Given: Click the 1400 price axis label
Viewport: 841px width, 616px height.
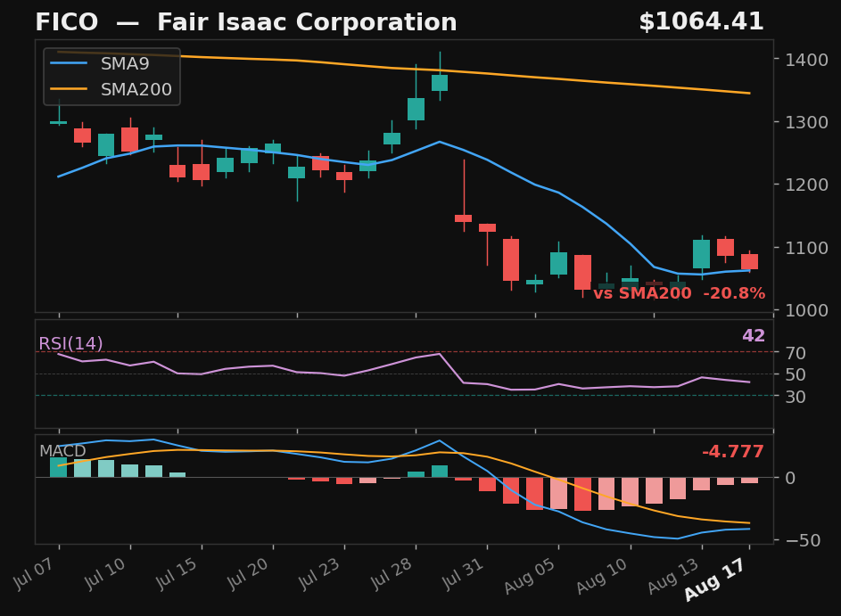Looking at the screenshot, I should tap(806, 60).
